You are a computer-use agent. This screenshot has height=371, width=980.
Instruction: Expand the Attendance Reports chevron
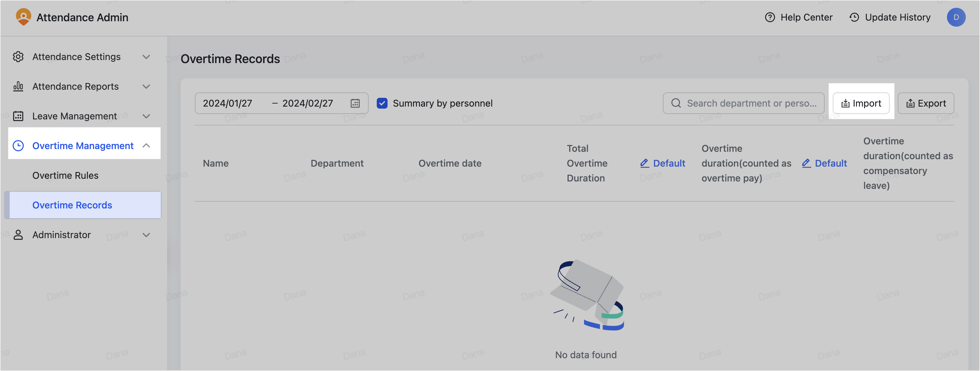(146, 86)
